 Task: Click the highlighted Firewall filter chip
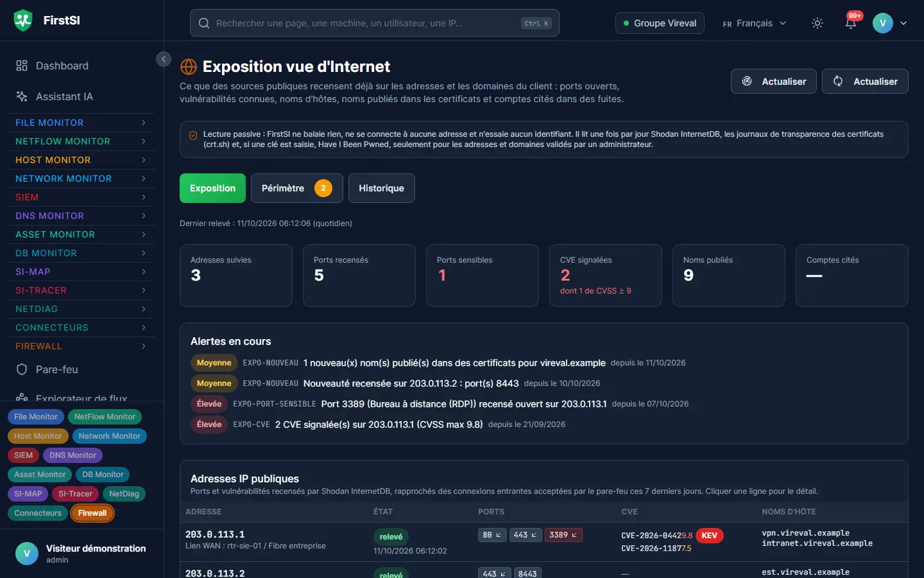[92, 513]
